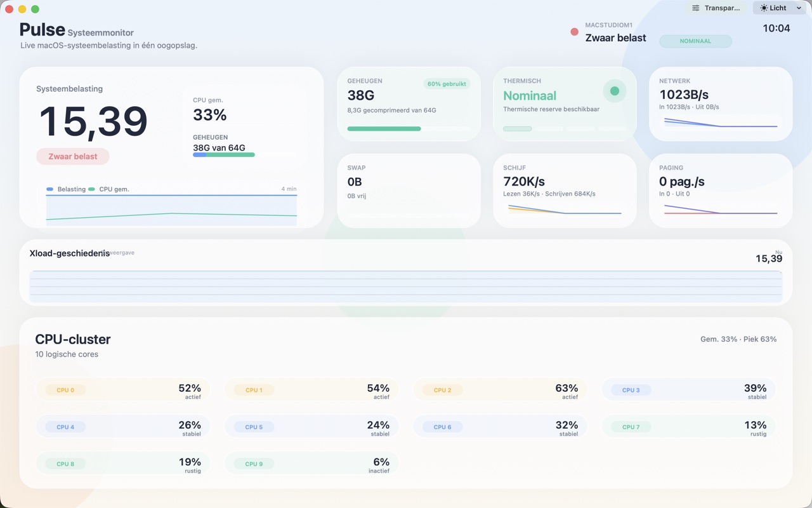Click the Pulse app title
The width and height of the screenshot is (812, 508).
(43, 29)
